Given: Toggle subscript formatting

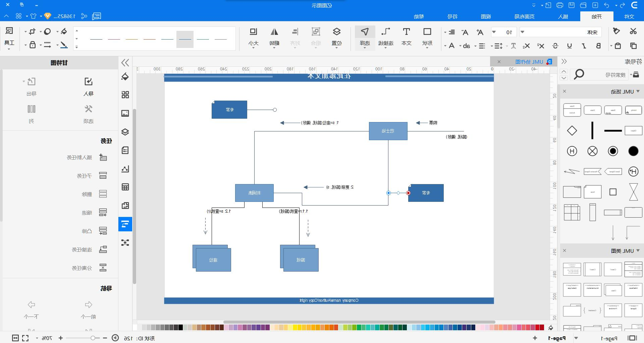Looking at the screenshot, I should (527, 46).
